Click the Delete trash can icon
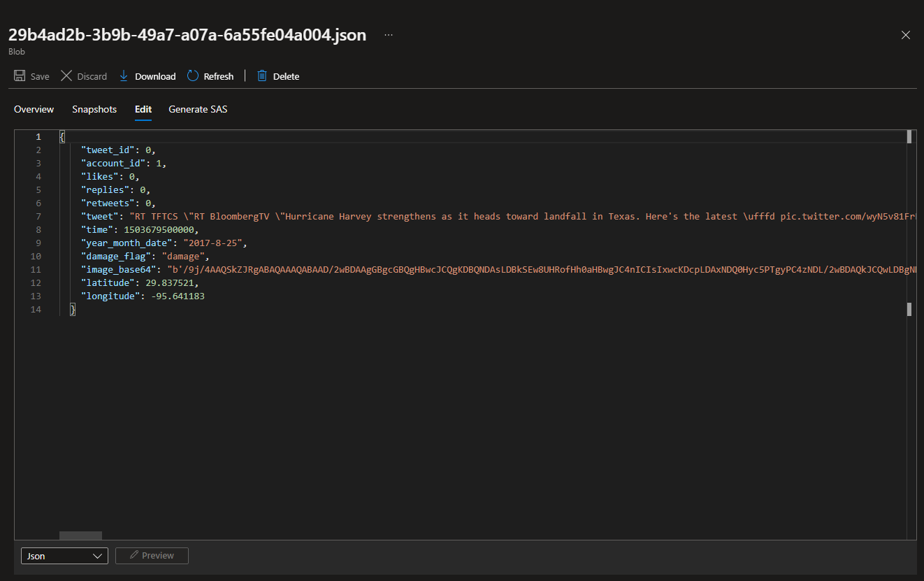The height and width of the screenshot is (581, 924). (262, 76)
